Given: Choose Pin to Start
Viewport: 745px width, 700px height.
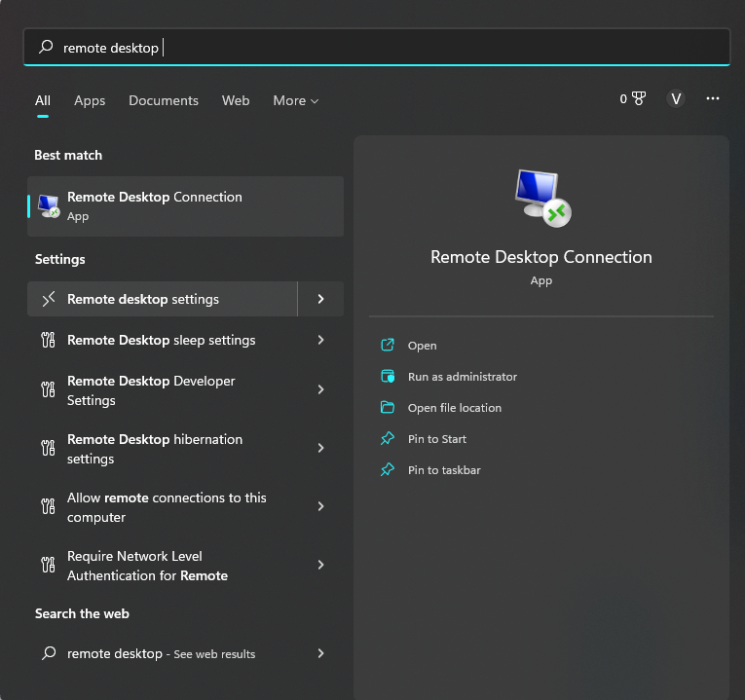Looking at the screenshot, I should coord(436,439).
